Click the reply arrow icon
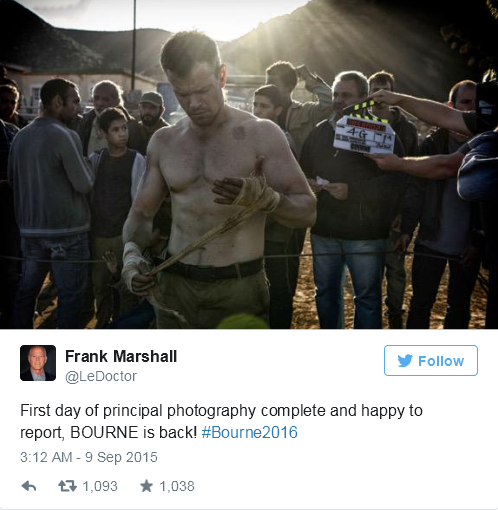Image resolution: width=498 pixels, height=510 pixels. pyautogui.click(x=29, y=486)
